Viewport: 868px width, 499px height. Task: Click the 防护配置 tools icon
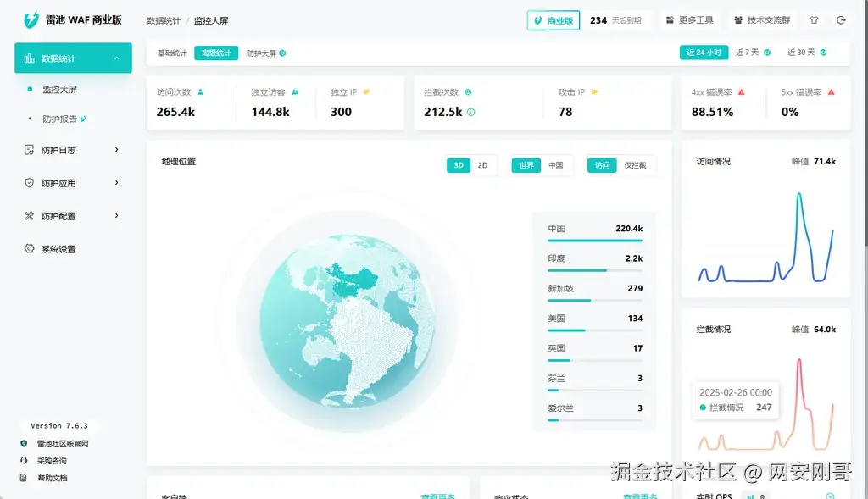click(x=30, y=216)
